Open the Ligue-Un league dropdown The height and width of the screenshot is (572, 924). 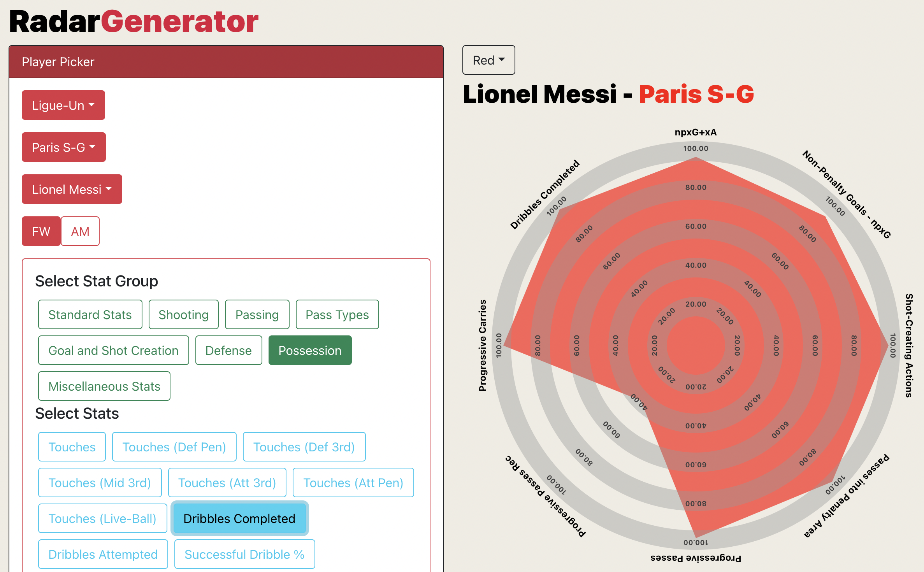pos(63,105)
